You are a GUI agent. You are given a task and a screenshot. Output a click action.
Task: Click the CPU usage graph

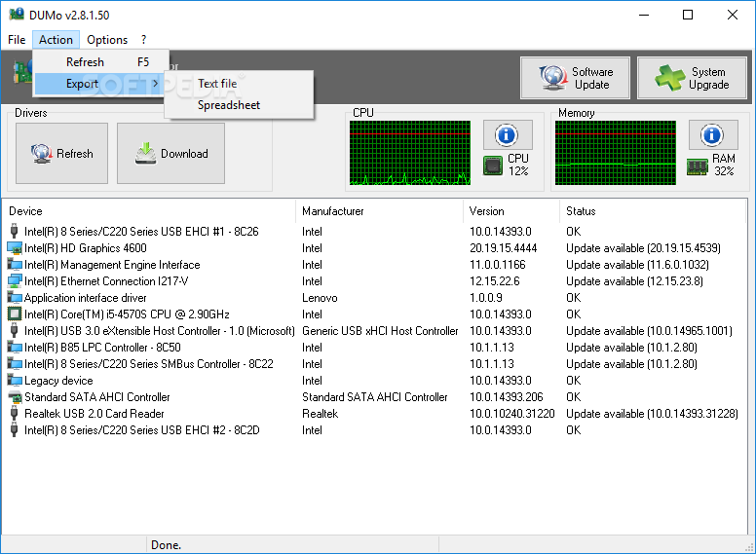pos(410,153)
